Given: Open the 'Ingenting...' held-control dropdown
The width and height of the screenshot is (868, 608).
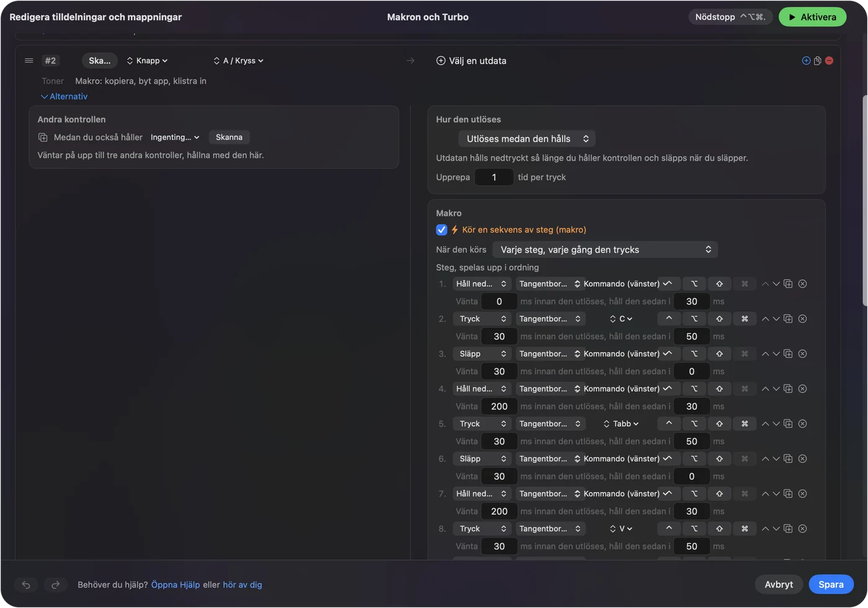Looking at the screenshot, I should [x=175, y=137].
